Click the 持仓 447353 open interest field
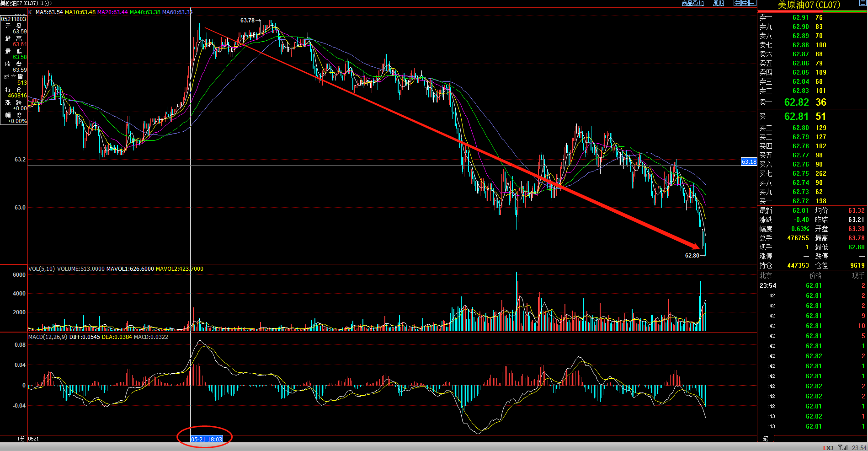The width and height of the screenshot is (868, 451). pyautogui.click(x=784, y=266)
